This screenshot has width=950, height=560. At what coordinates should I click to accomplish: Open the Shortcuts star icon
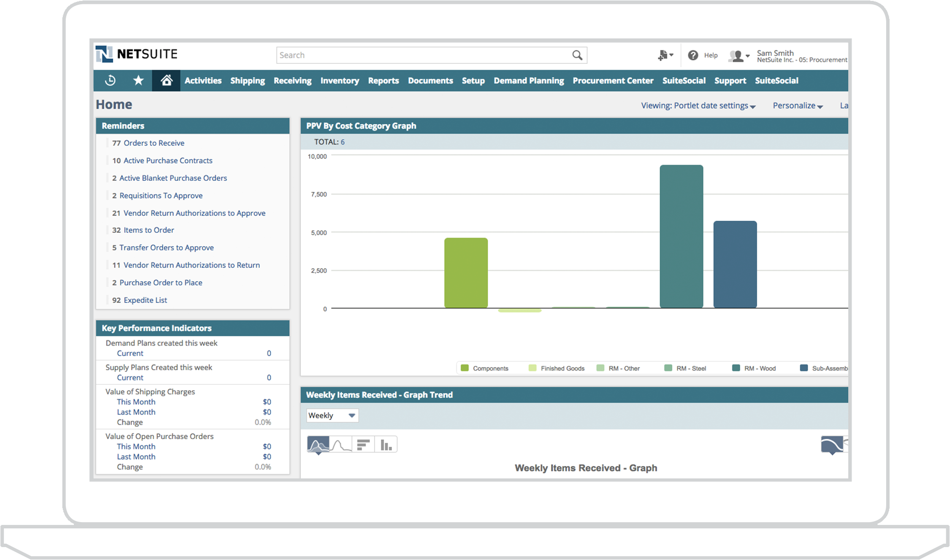[x=138, y=81]
